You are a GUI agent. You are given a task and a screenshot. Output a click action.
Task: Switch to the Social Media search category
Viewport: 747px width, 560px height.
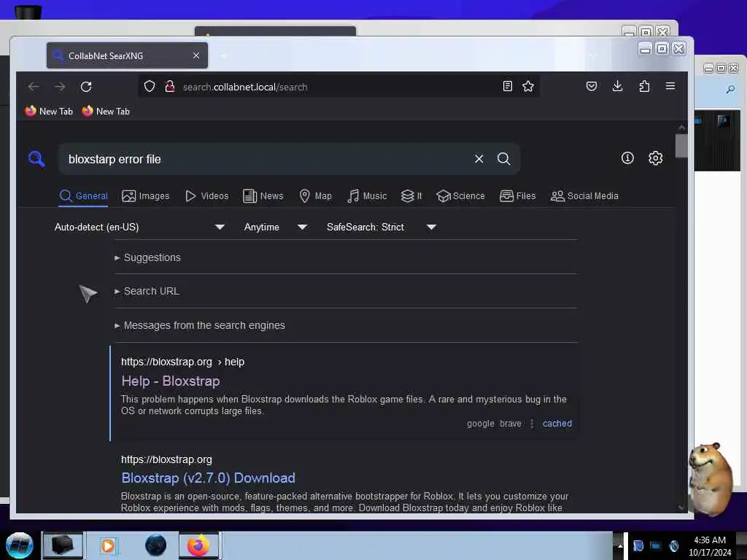[x=584, y=196]
